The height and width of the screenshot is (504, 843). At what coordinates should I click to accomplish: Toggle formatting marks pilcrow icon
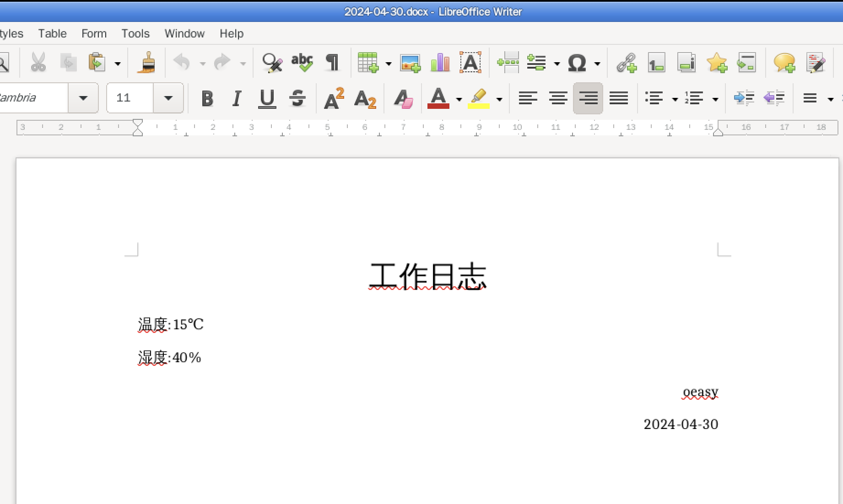pyautogui.click(x=332, y=63)
